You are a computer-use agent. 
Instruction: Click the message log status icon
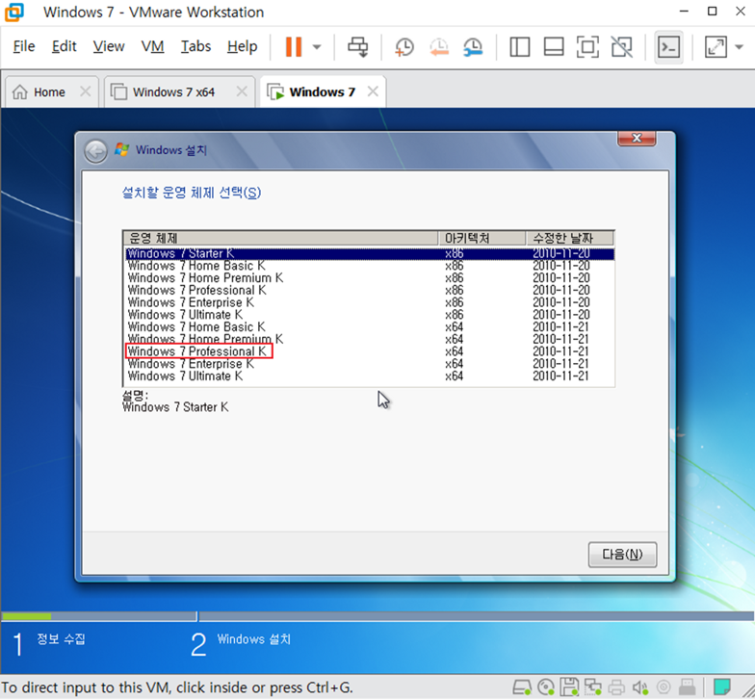pyautogui.click(x=722, y=687)
